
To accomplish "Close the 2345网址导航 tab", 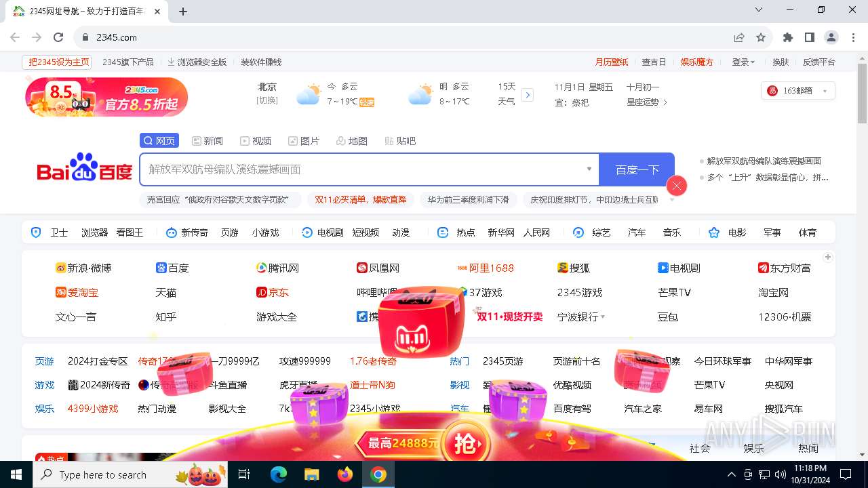I will pyautogui.click(x=158, y=12).
